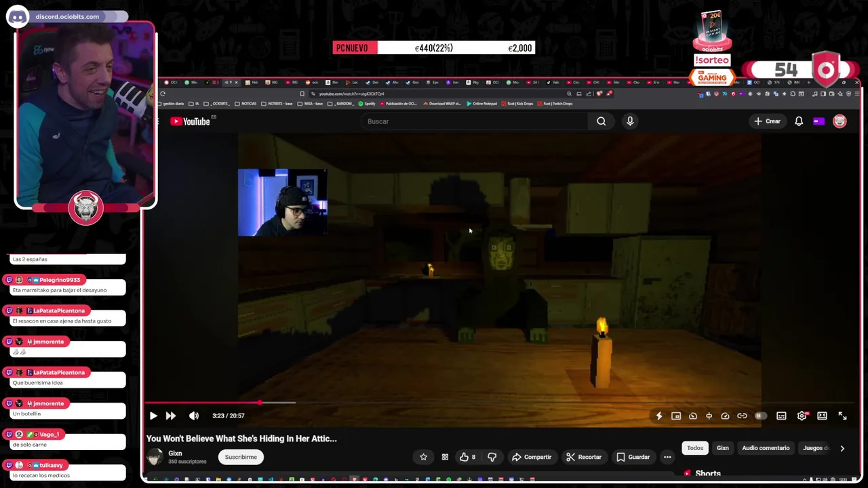868x488 pixels.
Task: Click the Pelegrino9933 chat username
Action: click(x=60, y=280)
